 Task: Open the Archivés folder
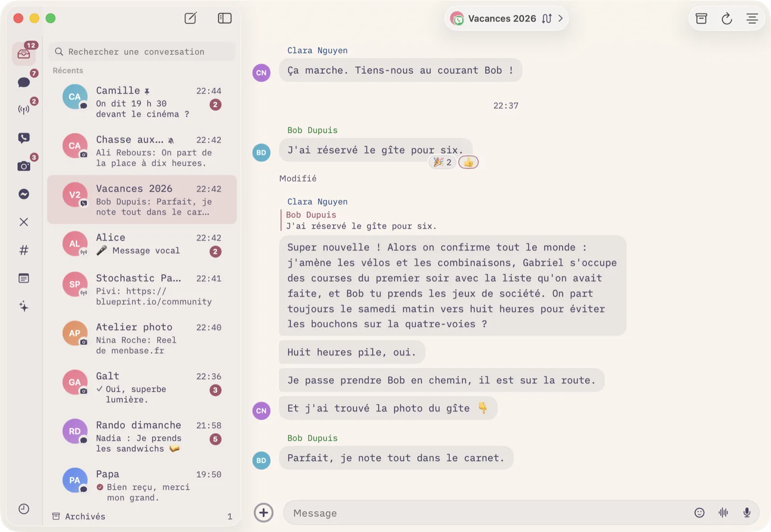point(142,516)
